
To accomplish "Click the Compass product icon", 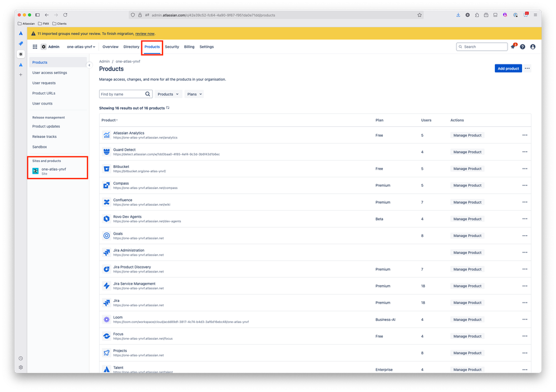I will pos(106,185).
